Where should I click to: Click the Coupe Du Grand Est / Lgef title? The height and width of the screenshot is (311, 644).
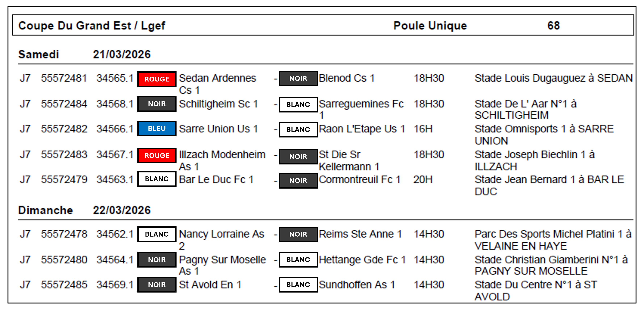coord(91,26)
